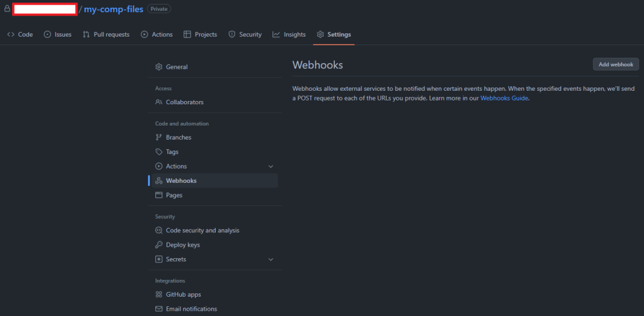Click the Deploy keys key icon
This screenshot has height=316, width=644.
coord(159,245)
